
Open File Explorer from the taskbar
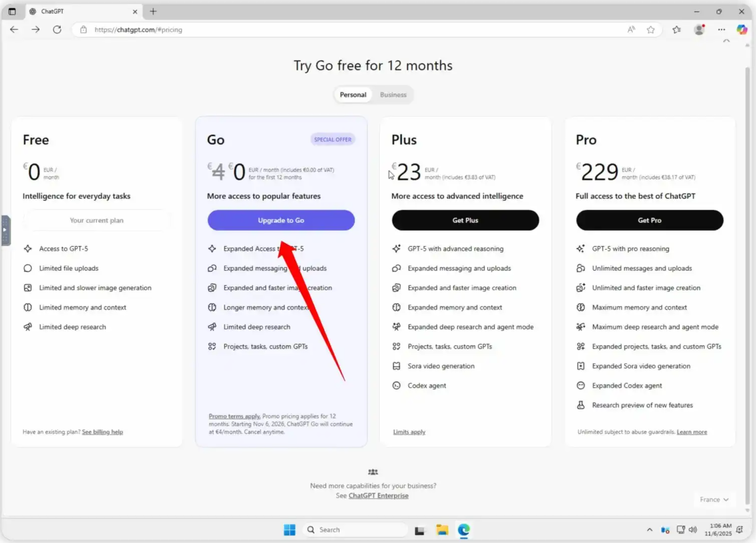(x=442, y=530)
